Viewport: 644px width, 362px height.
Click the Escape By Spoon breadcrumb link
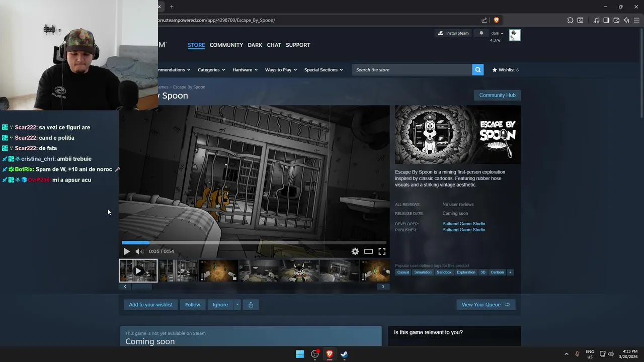click(x=189, y=87)
